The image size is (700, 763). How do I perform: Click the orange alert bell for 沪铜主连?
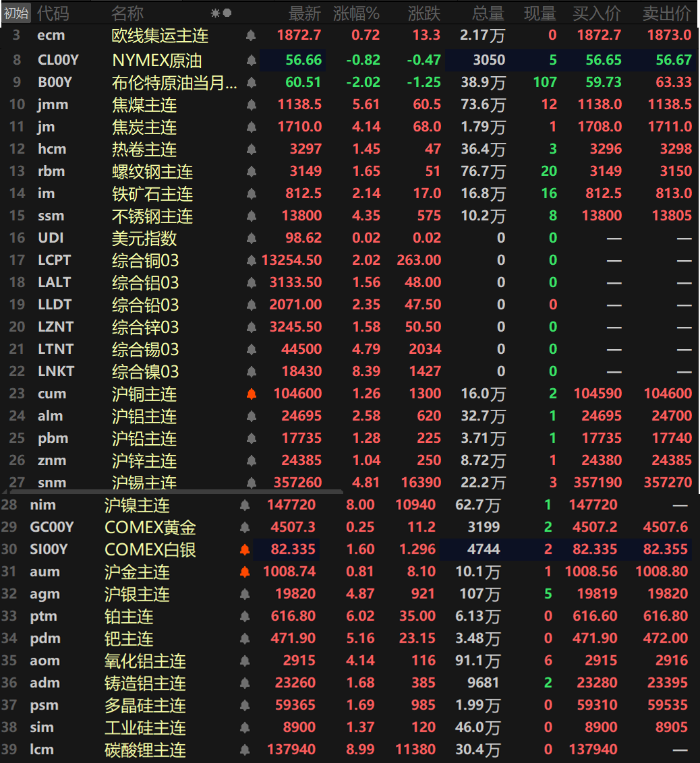tap(252, 394)
